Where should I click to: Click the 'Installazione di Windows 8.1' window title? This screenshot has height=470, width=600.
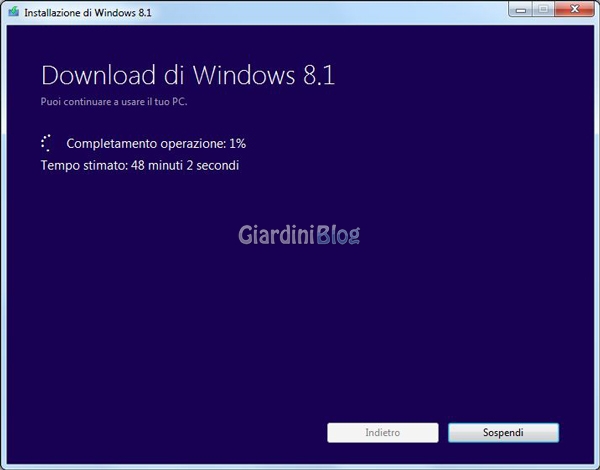[88, 13]
